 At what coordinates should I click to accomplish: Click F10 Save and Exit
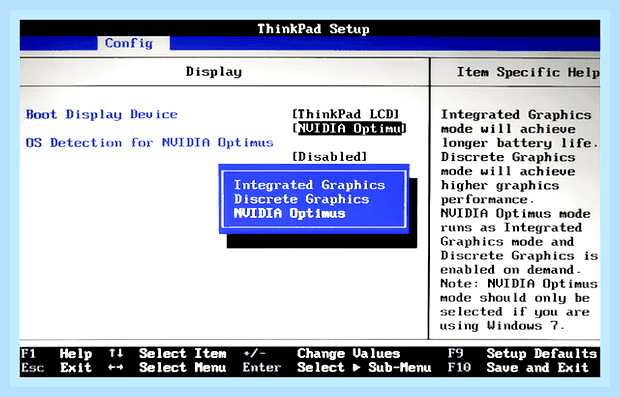(x=518, y=367)
